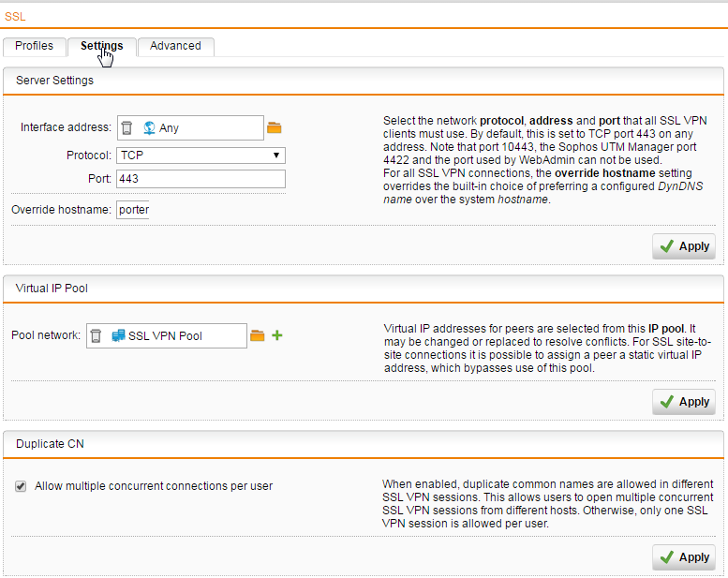Click the Port field showing 443

pos(201,179)
